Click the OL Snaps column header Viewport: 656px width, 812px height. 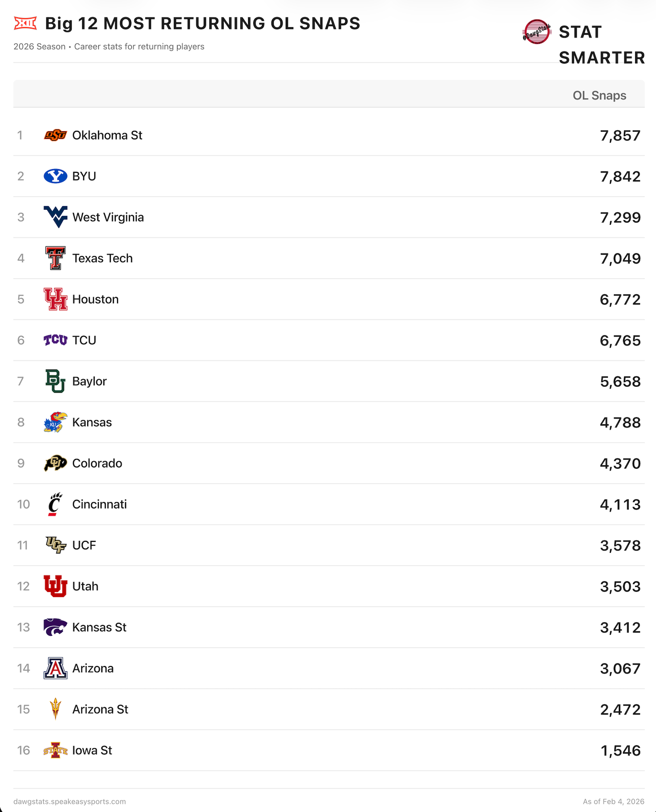click(x=599, y=95)
